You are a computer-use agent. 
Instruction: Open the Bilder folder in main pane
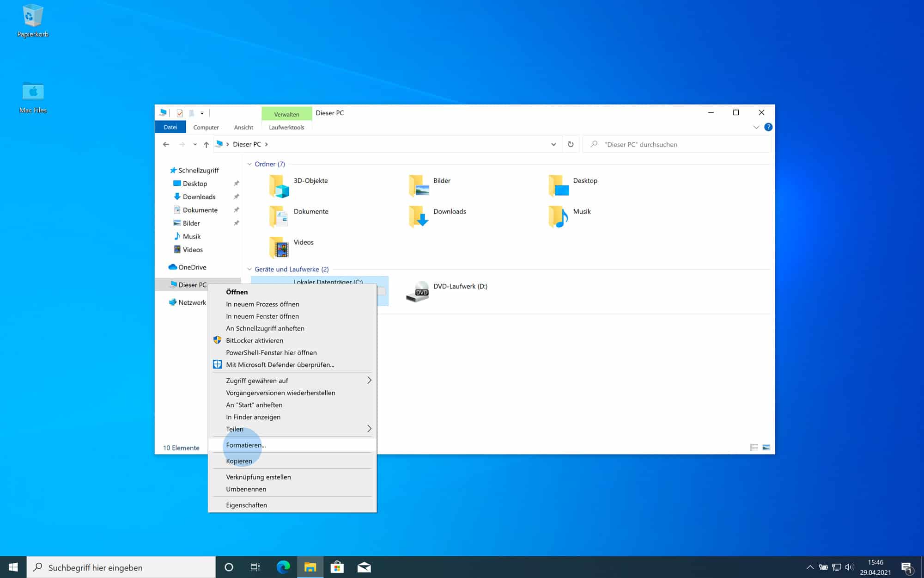coord(430,186)
